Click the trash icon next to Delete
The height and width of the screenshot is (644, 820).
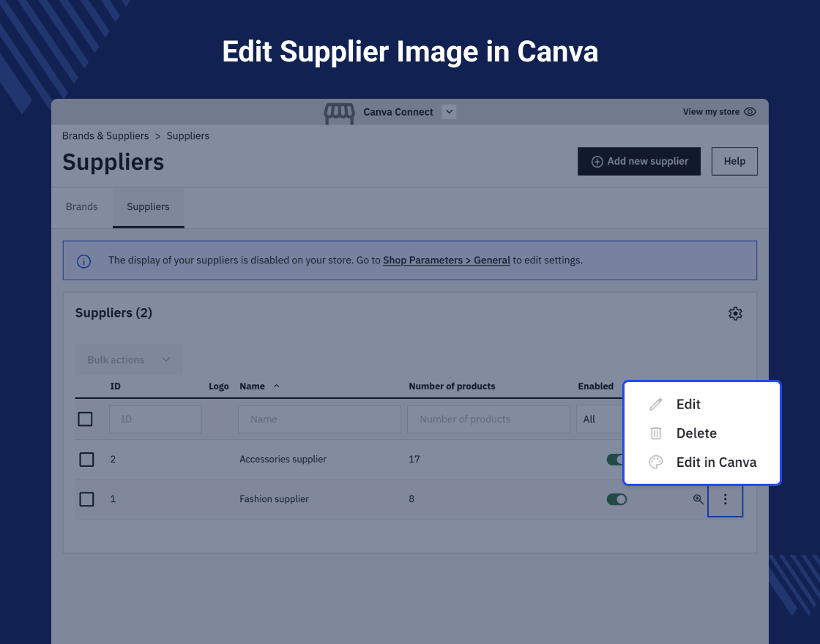click(x=656, y=433)
